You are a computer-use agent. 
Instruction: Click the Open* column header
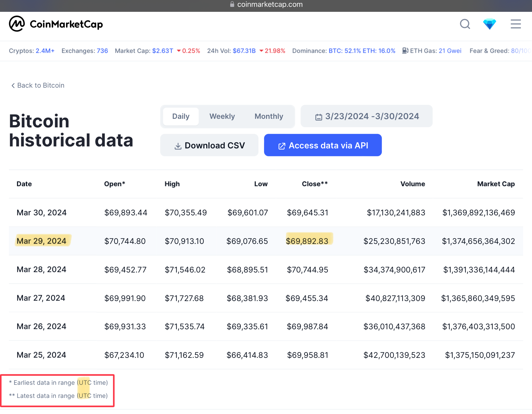tap(115, 184)
